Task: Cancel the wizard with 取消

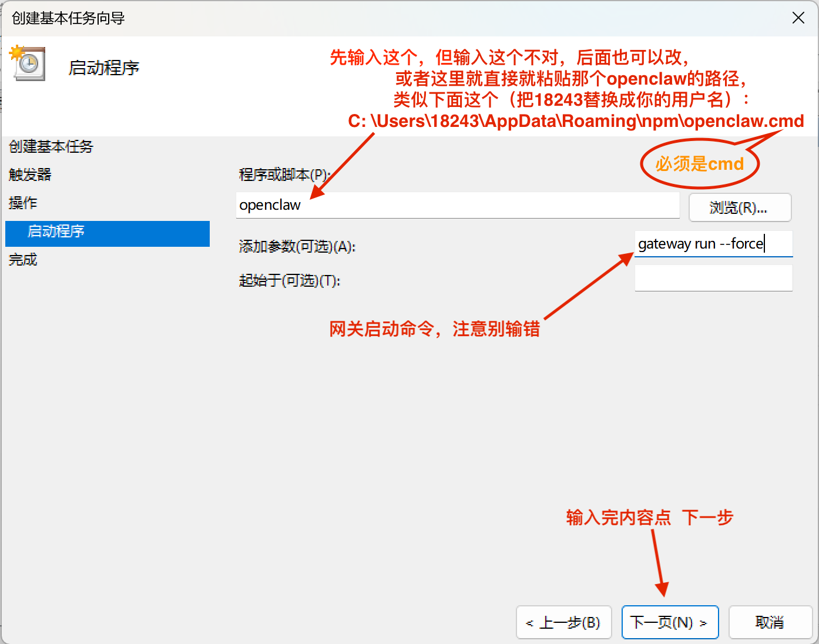Action: pos(770,622)
